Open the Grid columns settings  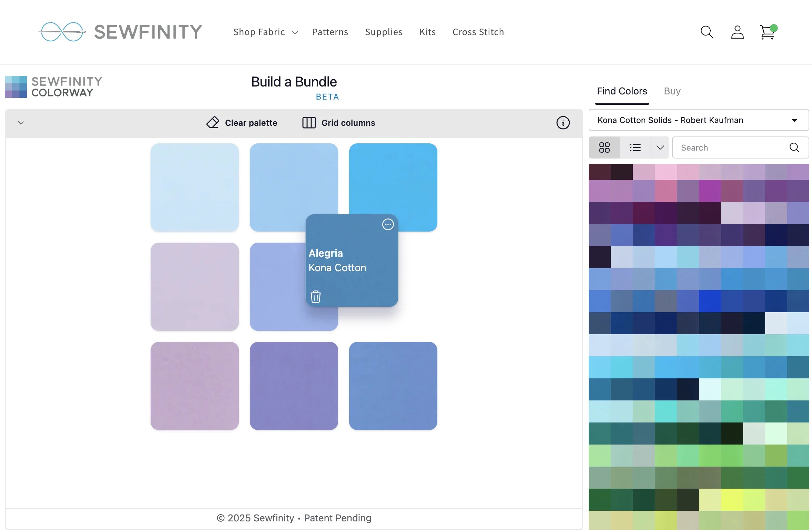[338, 123]
